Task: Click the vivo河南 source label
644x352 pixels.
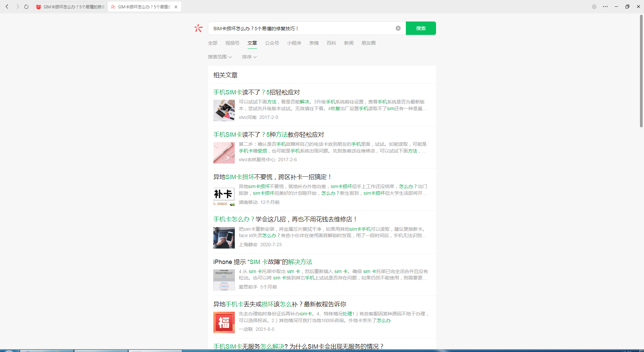Action: click(x=248, y=117)
